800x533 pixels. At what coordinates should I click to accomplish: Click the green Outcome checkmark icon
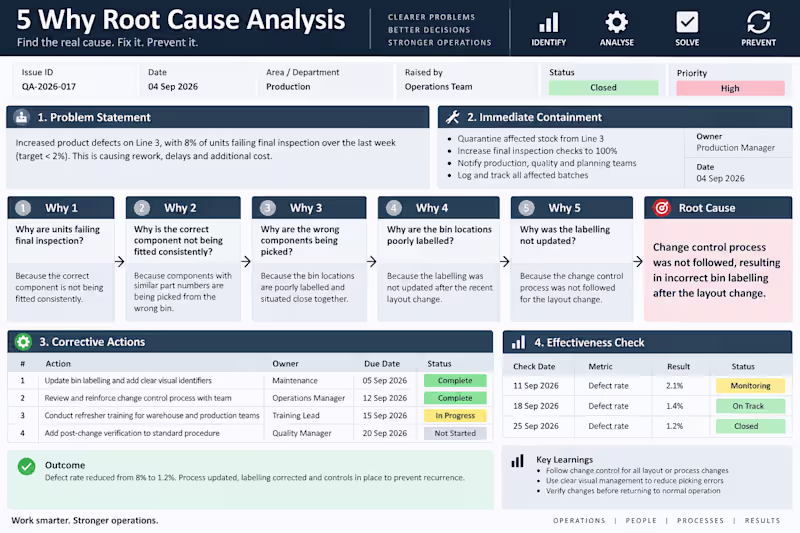click(x=27, y=466)
